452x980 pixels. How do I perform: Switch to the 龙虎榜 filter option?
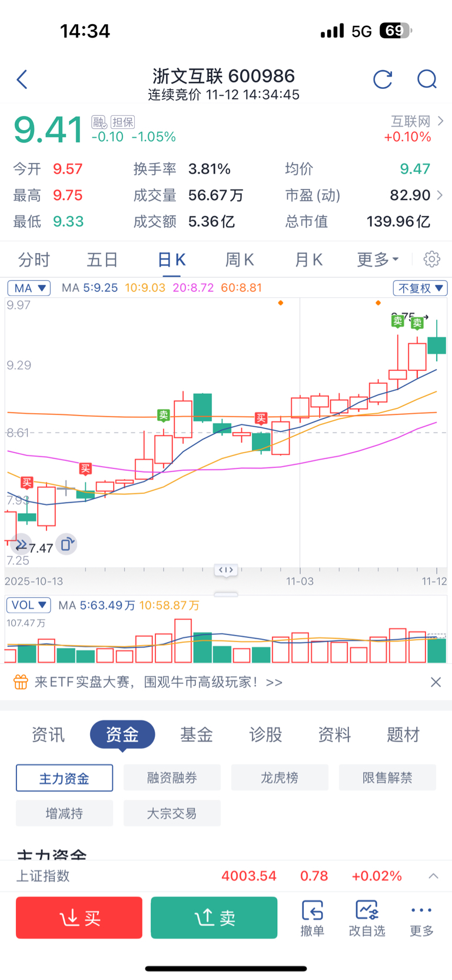[x=280, y=778]
